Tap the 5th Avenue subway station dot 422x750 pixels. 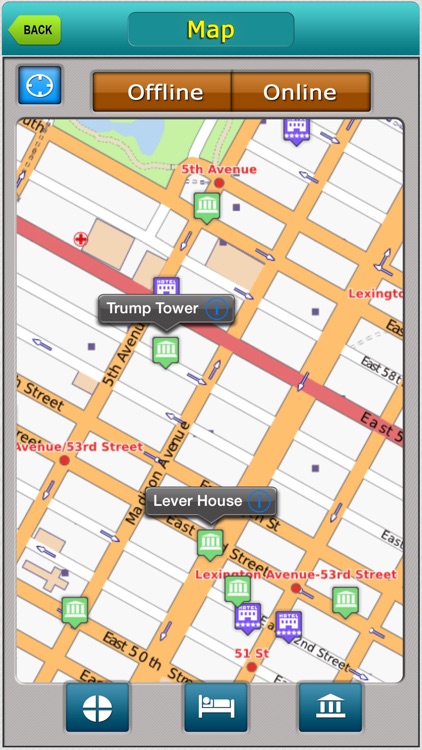coord(219,183)
